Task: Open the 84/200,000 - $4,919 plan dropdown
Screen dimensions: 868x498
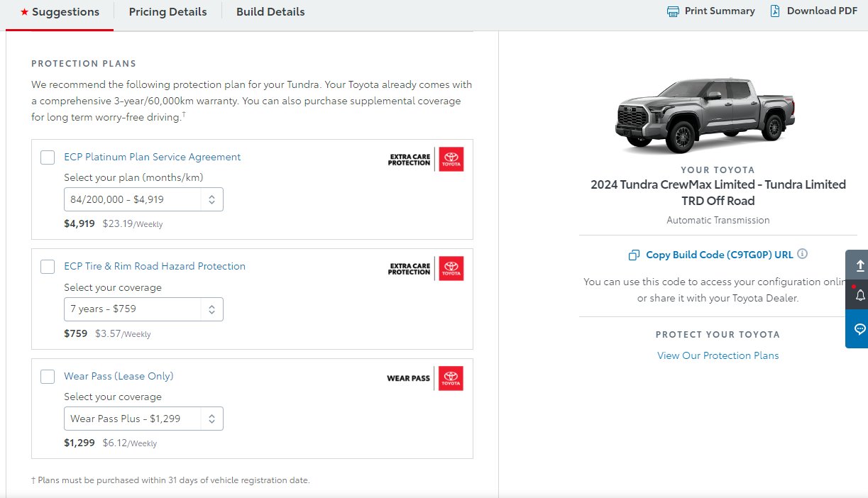Action: click(143, 199)
